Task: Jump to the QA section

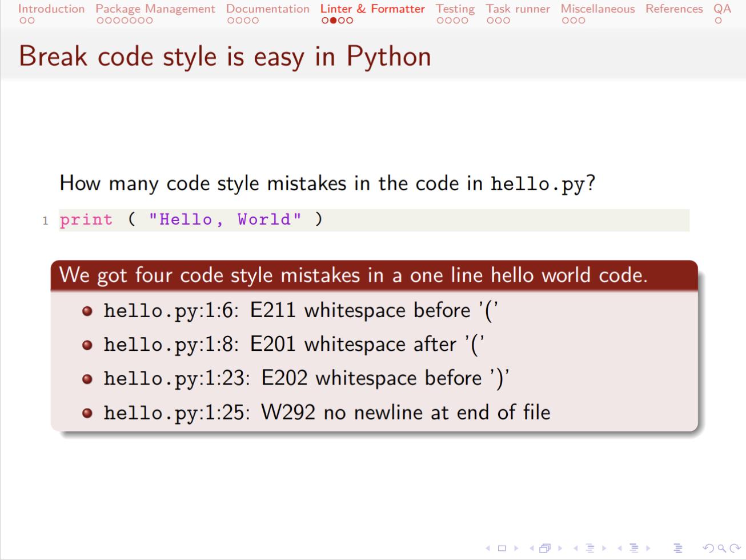Action: pyautogui.click(x=722, y=9)
